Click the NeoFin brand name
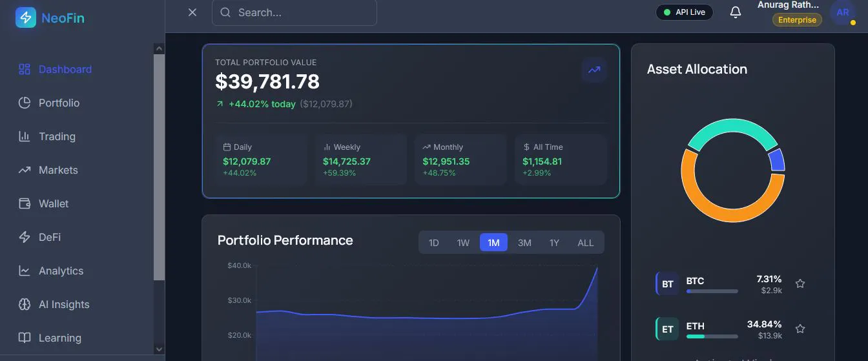 [63, 18]
